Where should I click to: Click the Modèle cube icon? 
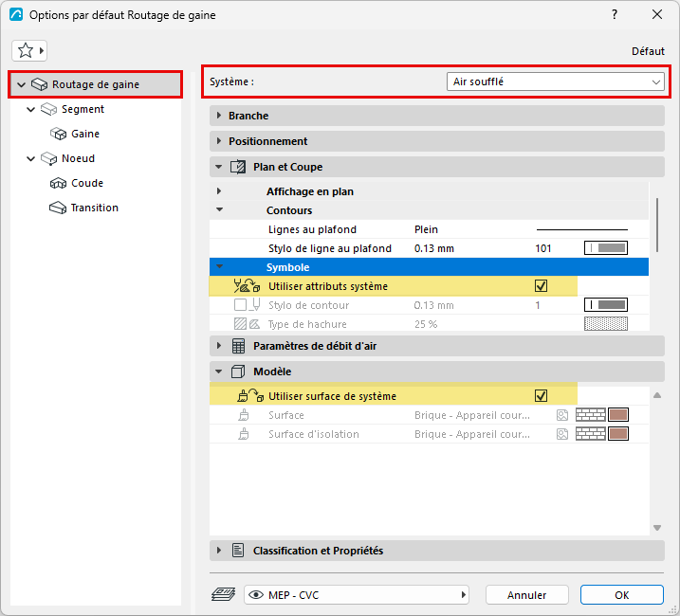(x=238, y=371)
